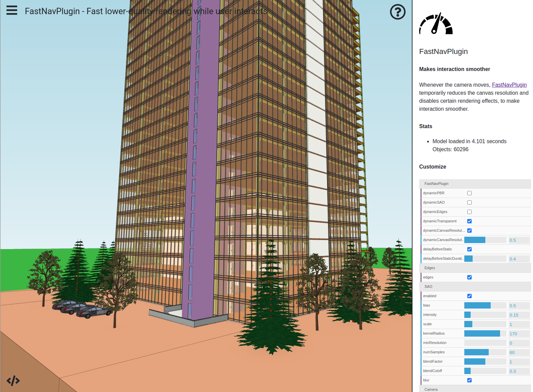Set the minResolution slider
533x392 pixels.
click(x=485, y=343)
